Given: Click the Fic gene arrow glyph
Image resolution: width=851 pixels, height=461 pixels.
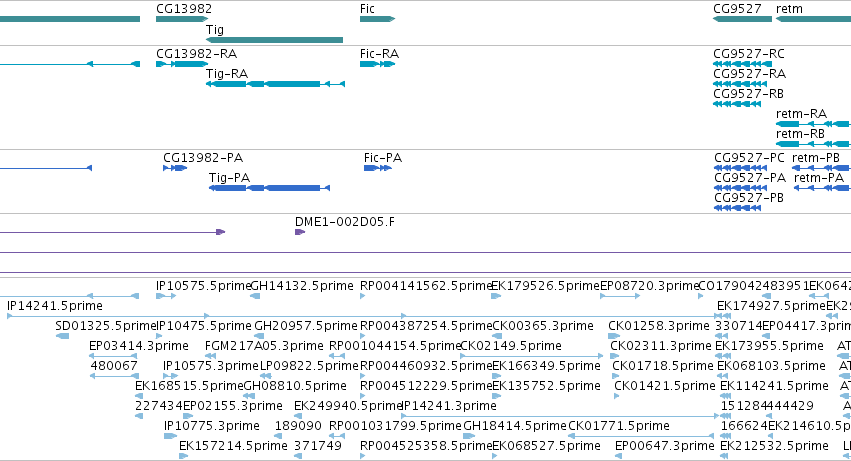Looking at the screenshot, I should coord(377,19).
